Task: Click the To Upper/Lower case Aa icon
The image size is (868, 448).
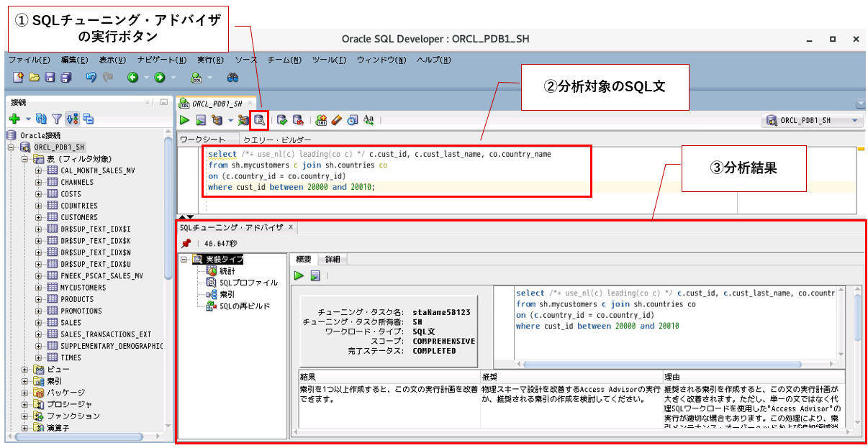Action: point(369,121)
